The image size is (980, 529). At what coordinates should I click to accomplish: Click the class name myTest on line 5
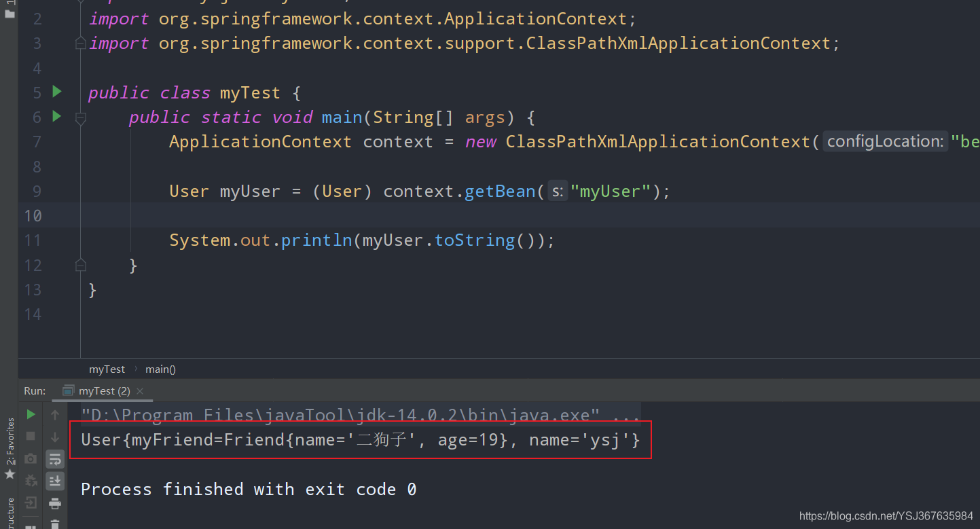pos(250,93)
